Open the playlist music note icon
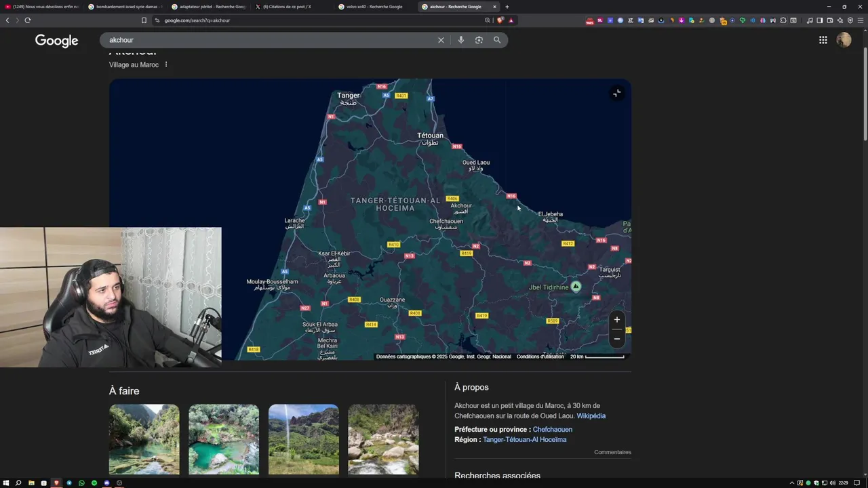This screenshot has width=868, height=488. (x=810, y=20)
